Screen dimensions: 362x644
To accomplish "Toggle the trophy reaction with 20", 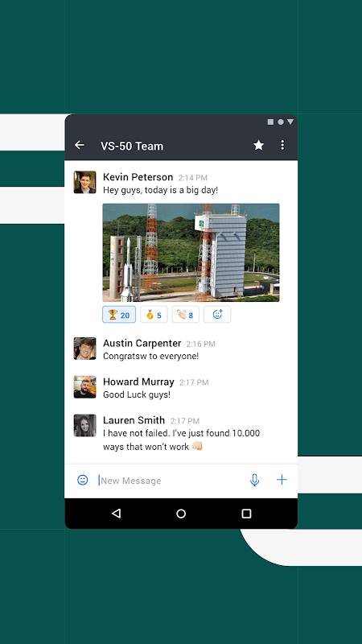I will (x=119, y=315).
